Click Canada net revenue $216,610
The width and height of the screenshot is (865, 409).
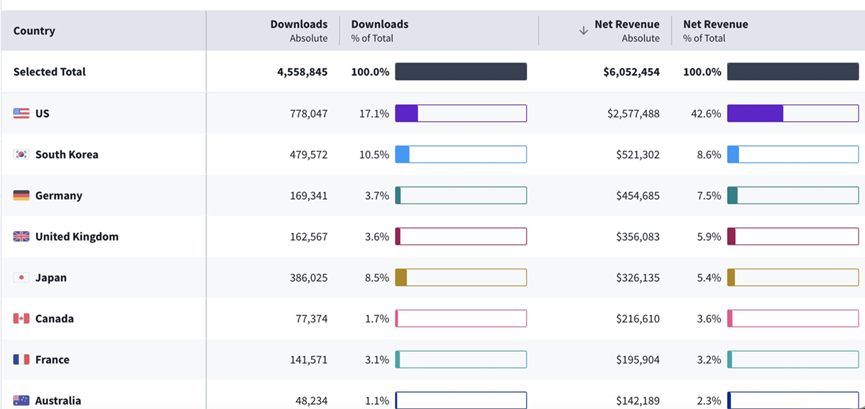coord(638,319)
